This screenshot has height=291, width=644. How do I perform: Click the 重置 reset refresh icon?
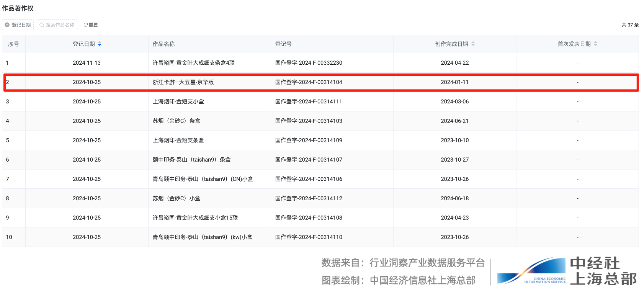[x=85, y=25]
